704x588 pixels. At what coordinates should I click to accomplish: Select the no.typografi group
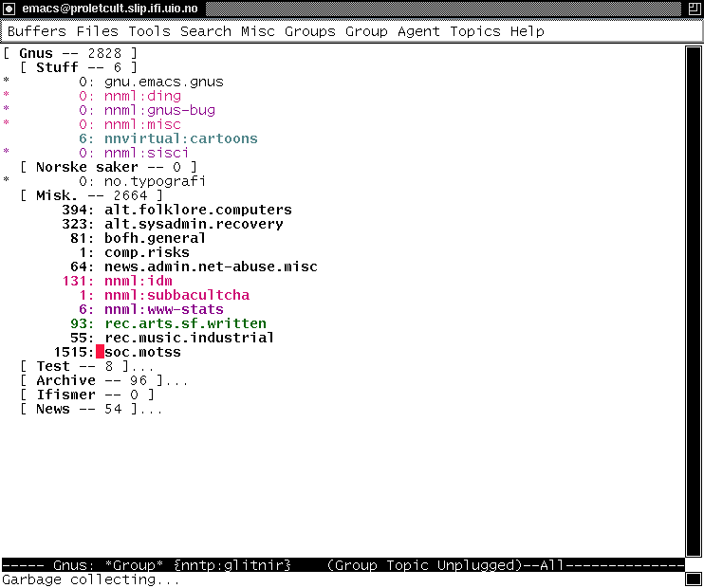(x=156, y=181)
